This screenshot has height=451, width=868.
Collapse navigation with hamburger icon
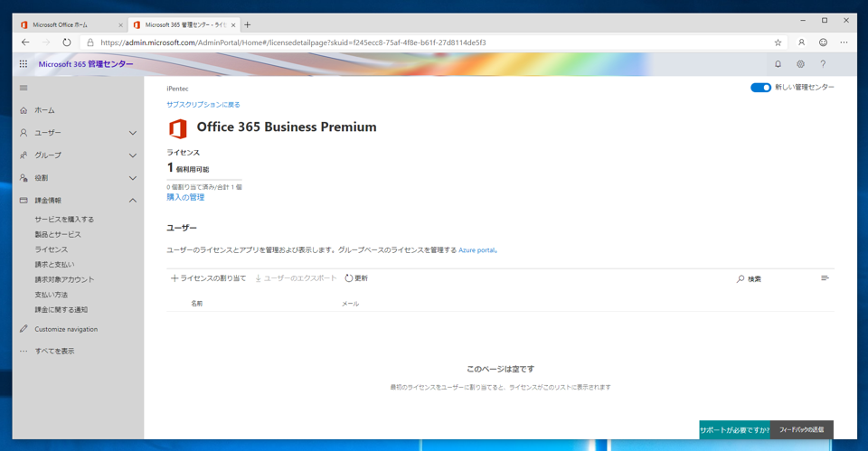[x=24, y=88]
